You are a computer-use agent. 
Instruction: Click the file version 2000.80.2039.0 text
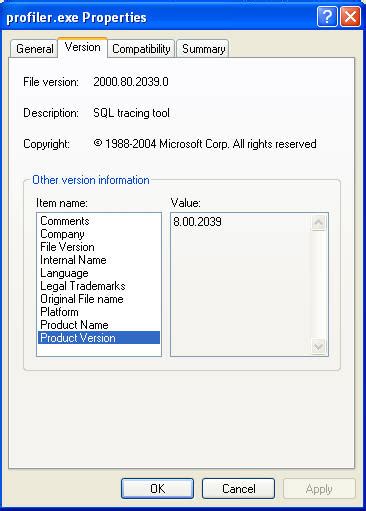point(131,82)
